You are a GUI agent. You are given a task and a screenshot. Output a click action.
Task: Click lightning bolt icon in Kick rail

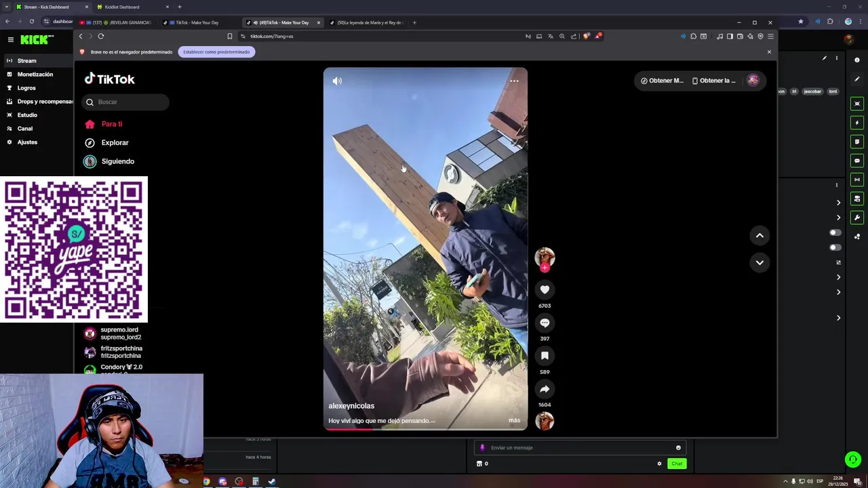tap(857, 123)
